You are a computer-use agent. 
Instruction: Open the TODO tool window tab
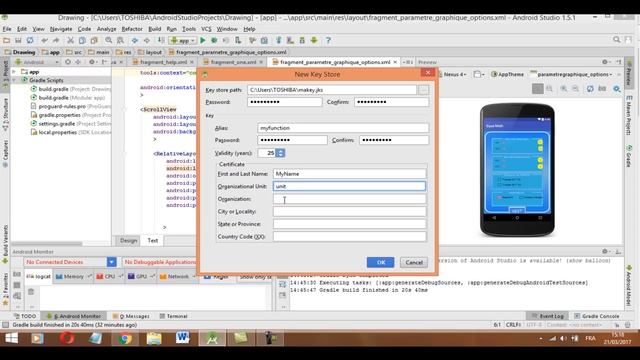(x=24, y=316)
